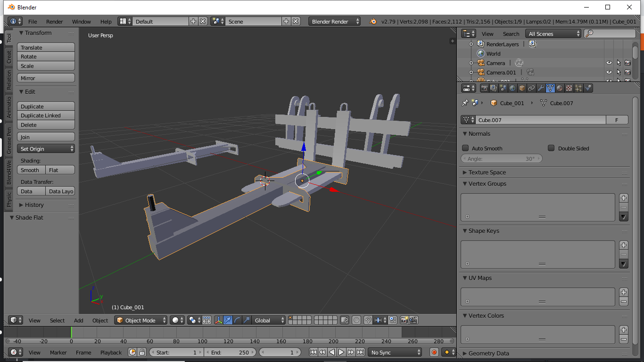Open the Material properties sphere icon
Viewport: 644px width, 362px height.
[560, 88]
